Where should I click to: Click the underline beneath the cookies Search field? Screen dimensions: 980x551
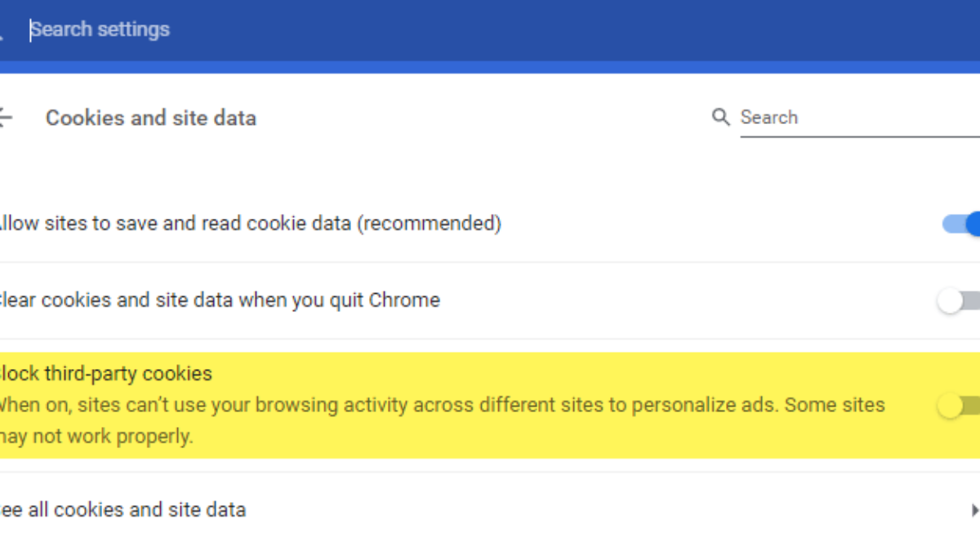(857, 136)
